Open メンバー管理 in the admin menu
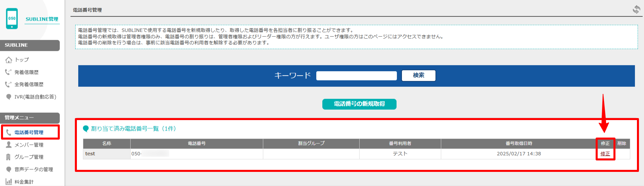Screen dimensions: 644x186 [x=29, y=145]
